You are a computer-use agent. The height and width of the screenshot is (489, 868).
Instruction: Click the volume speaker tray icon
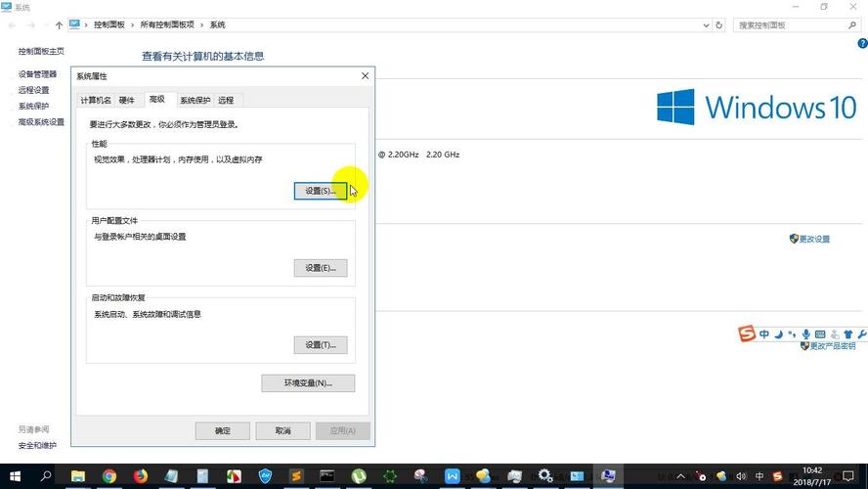[742, 476]
